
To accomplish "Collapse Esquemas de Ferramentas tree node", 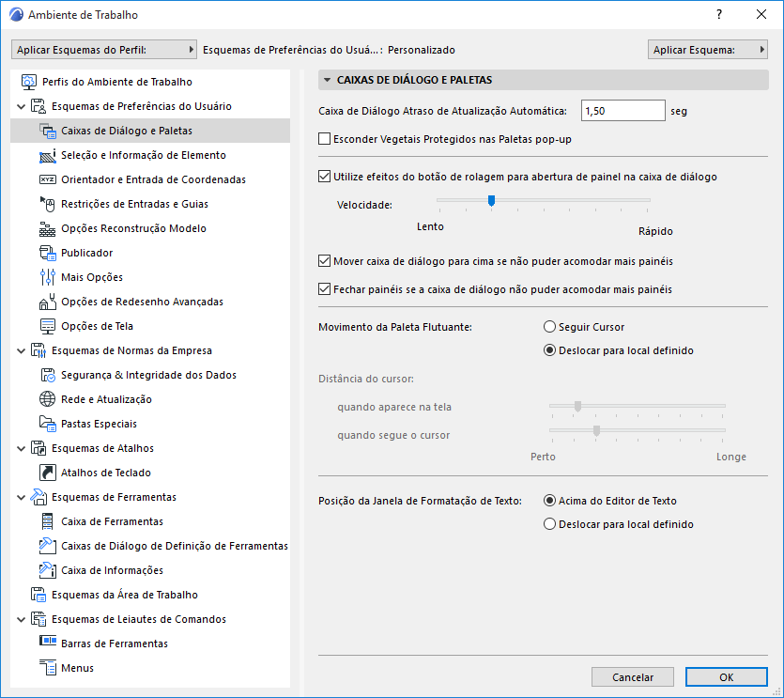I will point(22,497).
